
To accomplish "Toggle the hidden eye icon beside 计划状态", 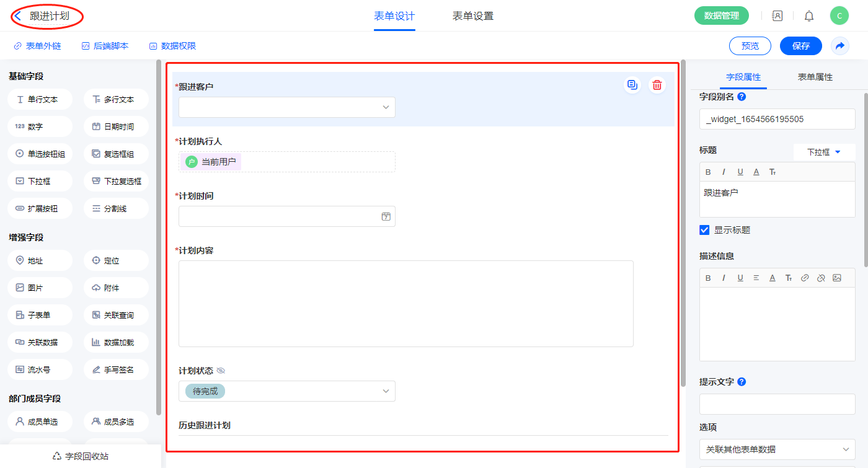I will pyautogui.click(x=221, y=371).
